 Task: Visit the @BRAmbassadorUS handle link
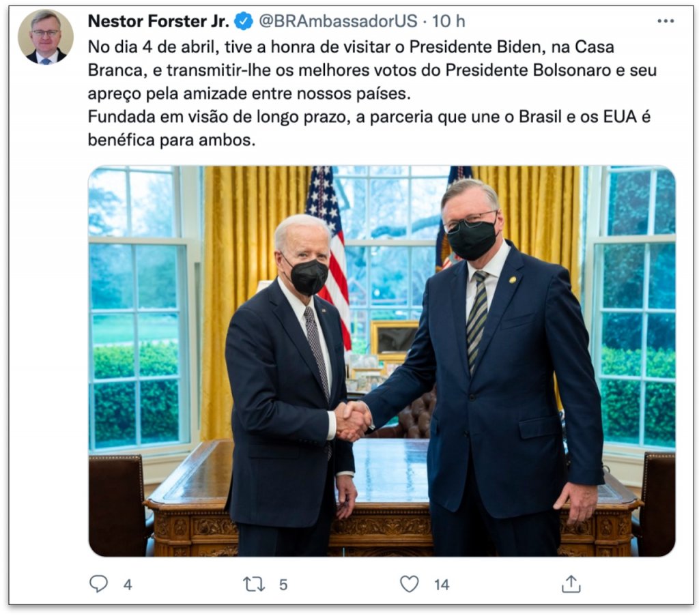click(339, 21)
